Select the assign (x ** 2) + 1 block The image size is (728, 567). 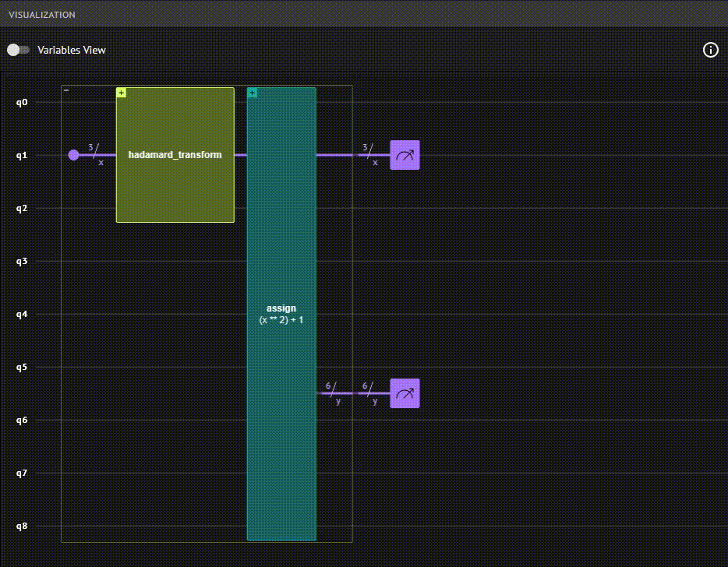(281, 312)
